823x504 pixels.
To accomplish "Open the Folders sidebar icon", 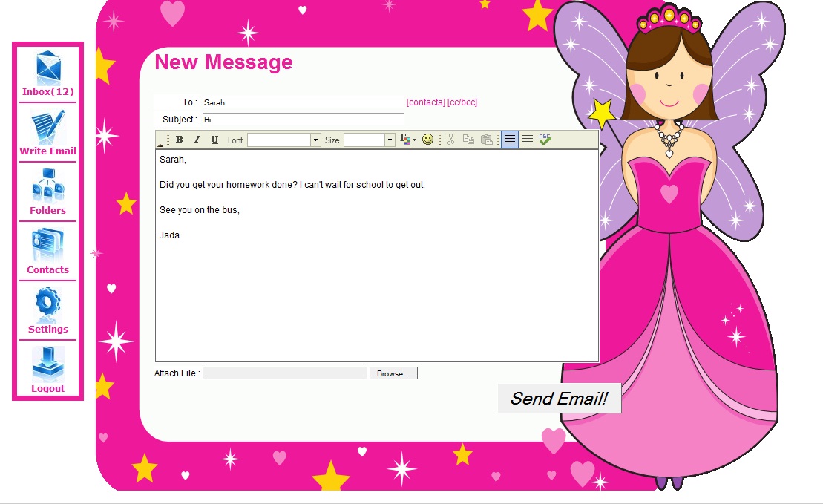I will (x=47, y=188).
